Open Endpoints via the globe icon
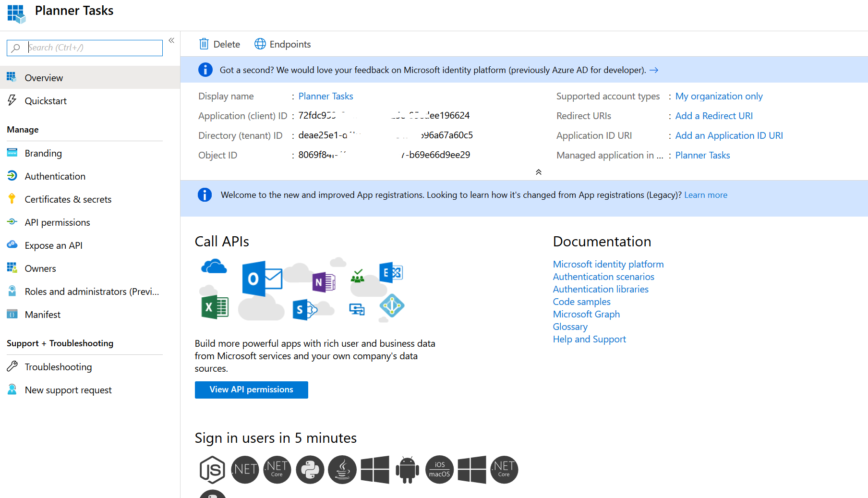This screenshot has height=498, width=868. [x=260, y=44]
